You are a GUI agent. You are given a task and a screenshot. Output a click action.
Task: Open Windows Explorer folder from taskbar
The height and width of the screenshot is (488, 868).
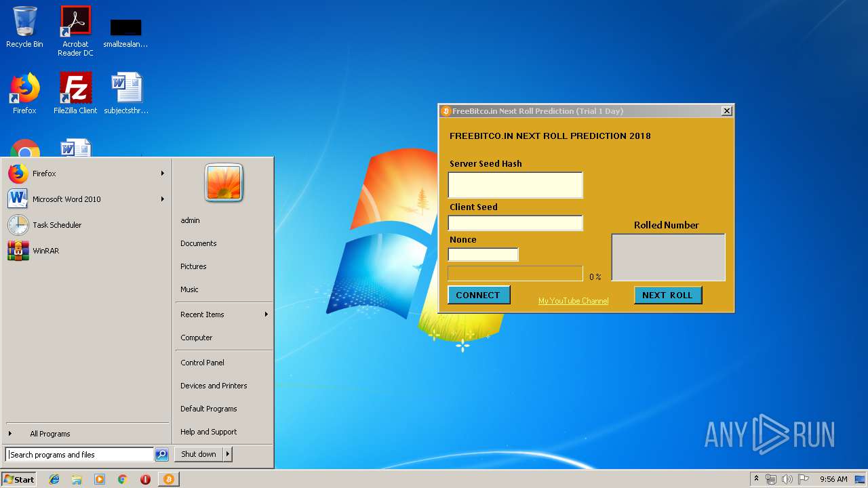pyautogui.click(x=77, y=479)
